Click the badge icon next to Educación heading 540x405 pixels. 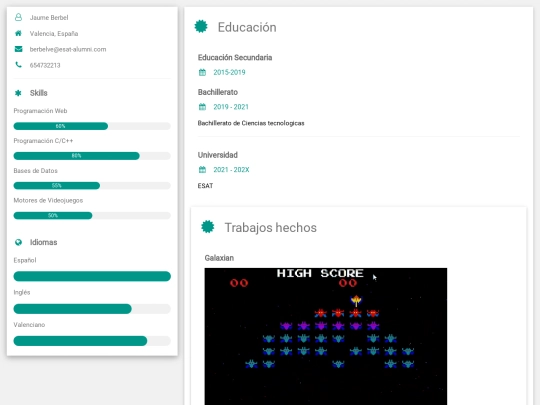coord(201,27)
